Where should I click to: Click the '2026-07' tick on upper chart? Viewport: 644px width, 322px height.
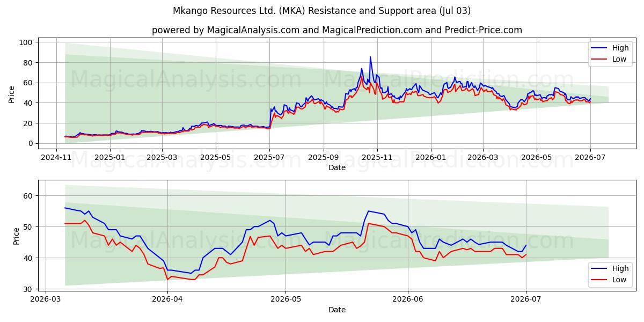click(589, 157)
